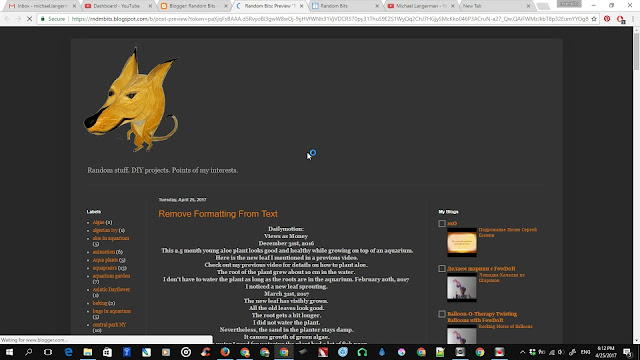Open the Balloon-O-Therapy Twisting Balloons blog link

click(482, 317)
